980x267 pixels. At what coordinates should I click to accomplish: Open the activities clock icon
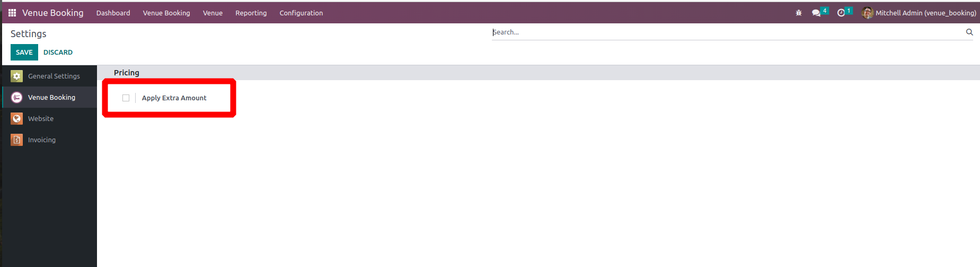(x=841, y=13)
